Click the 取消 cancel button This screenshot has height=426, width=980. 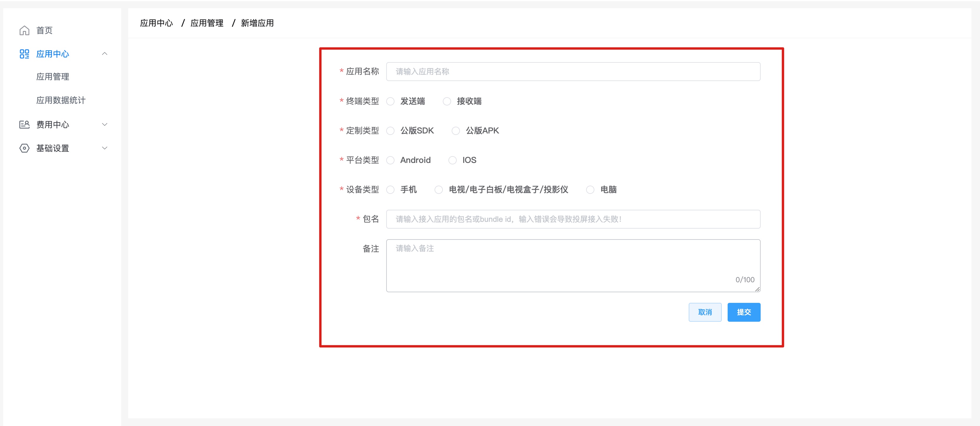point(705,312)
